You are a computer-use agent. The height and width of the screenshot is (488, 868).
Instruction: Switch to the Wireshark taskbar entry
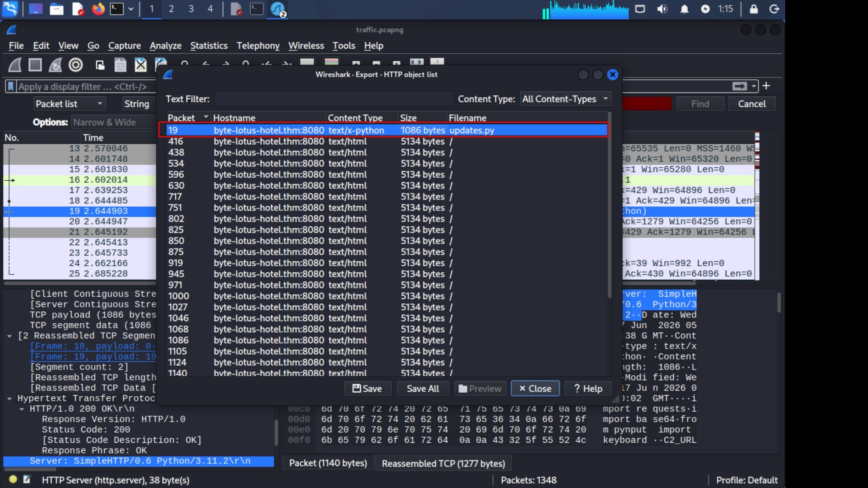278,9
